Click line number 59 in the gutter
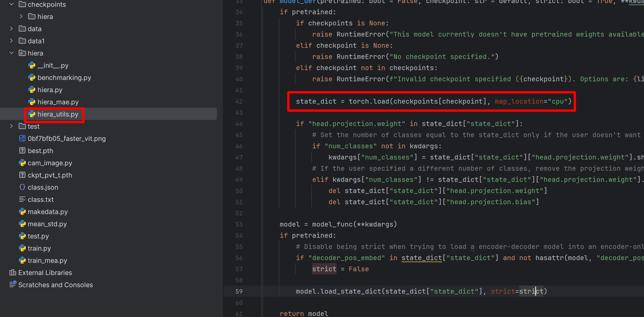The width and height of the screenshot is (644, 317). point(239,291)
